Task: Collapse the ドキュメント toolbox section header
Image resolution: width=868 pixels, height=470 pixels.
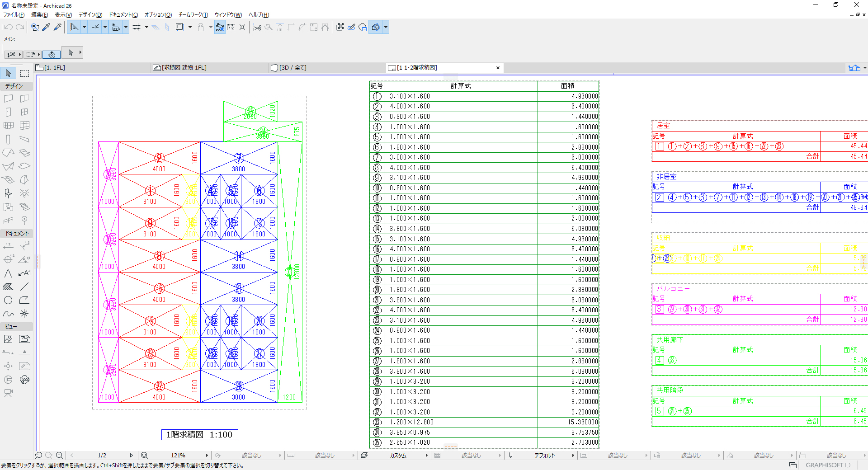Action: [x=17, y=234]
